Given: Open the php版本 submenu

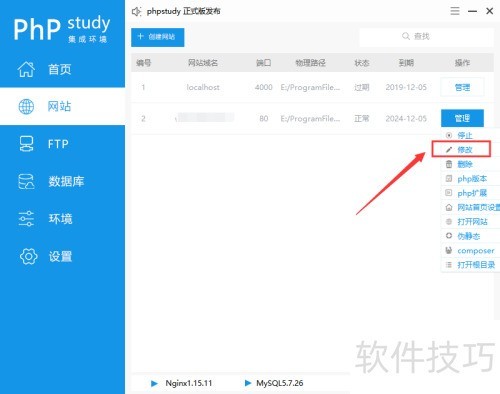Looking at the screenshot, I should [470, 179].
